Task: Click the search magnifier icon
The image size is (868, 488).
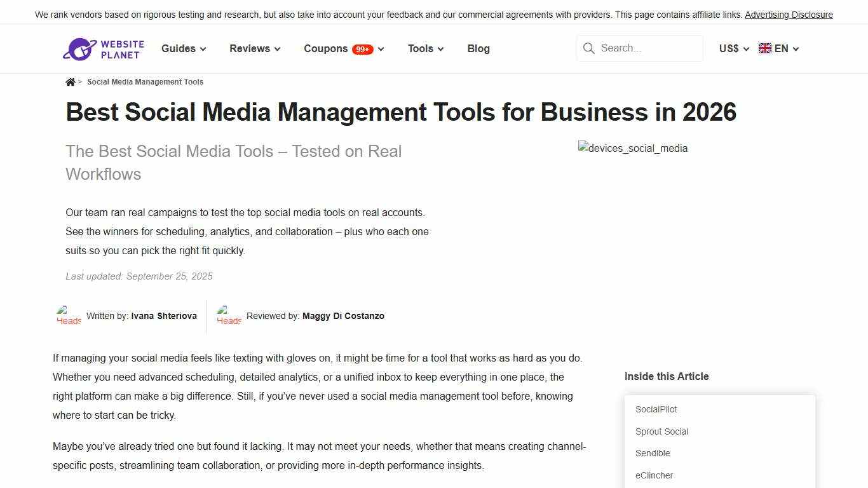Action: 589,48
